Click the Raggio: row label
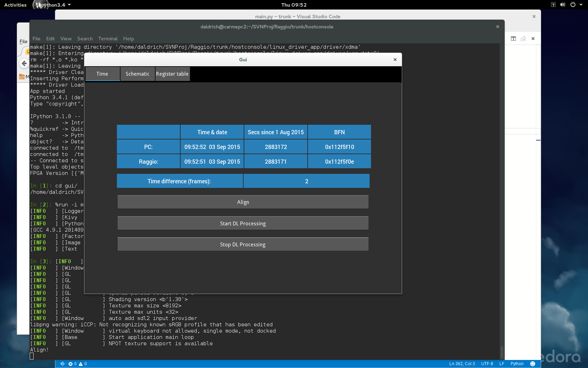Image resolution: width=588 pixels, height=368 pixels. tap(148, 162)
